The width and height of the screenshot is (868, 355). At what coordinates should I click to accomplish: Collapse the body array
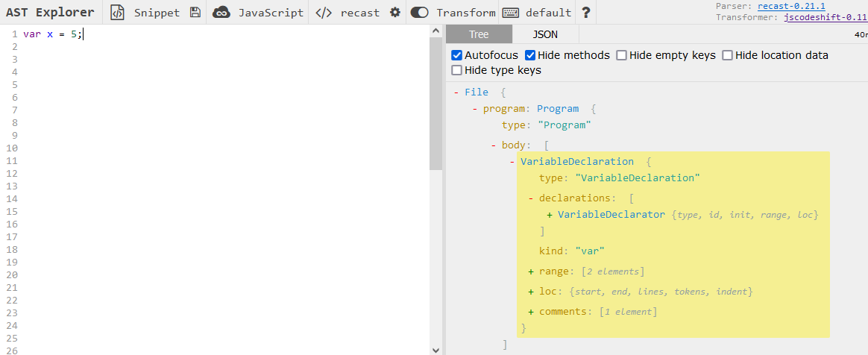pos(494,145)
